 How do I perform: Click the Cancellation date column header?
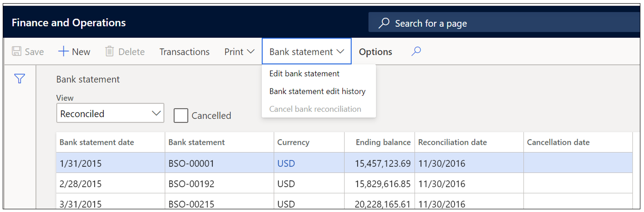(578, 142)
